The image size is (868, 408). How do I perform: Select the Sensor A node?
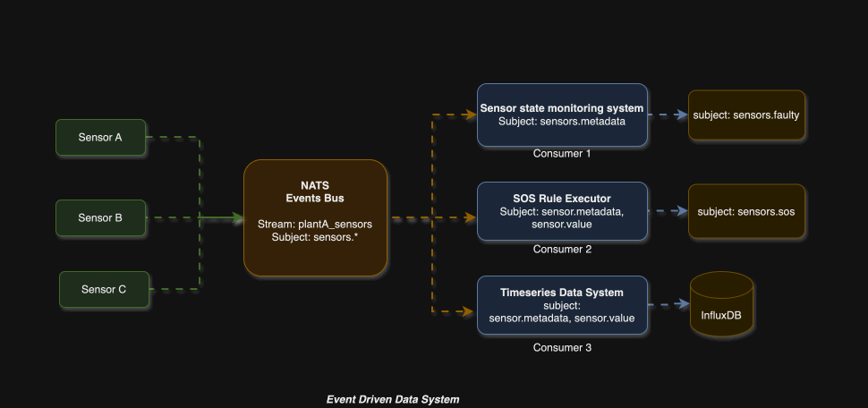tap(100, 137)
